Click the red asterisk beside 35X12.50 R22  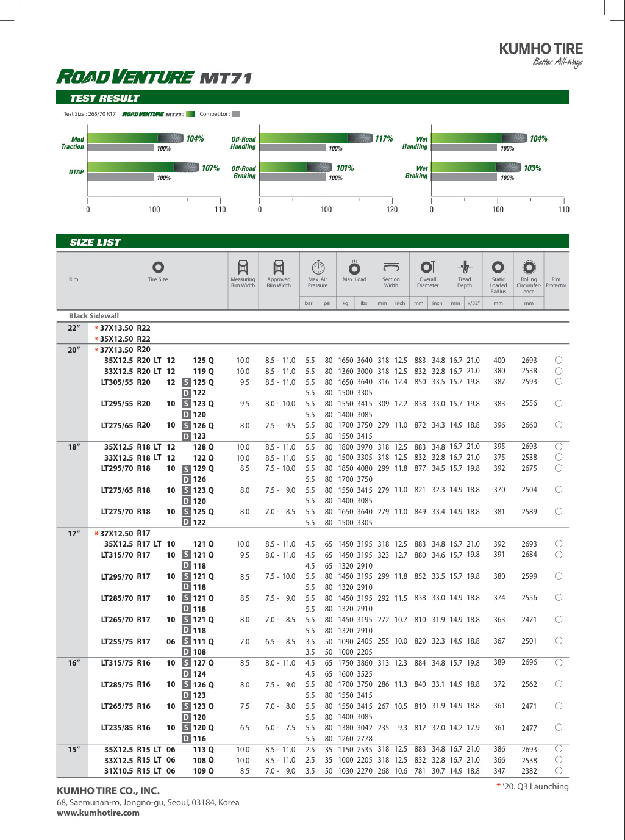point(96,339)
